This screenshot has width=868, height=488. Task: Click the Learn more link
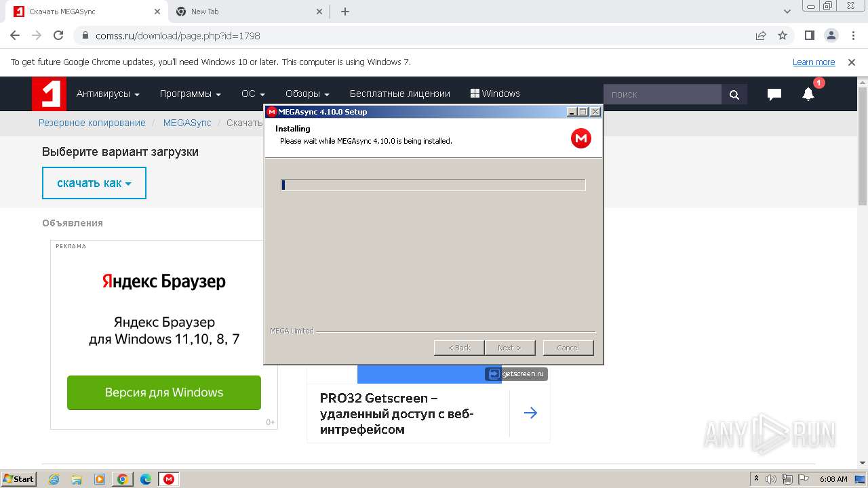click(x=814, y=62)
